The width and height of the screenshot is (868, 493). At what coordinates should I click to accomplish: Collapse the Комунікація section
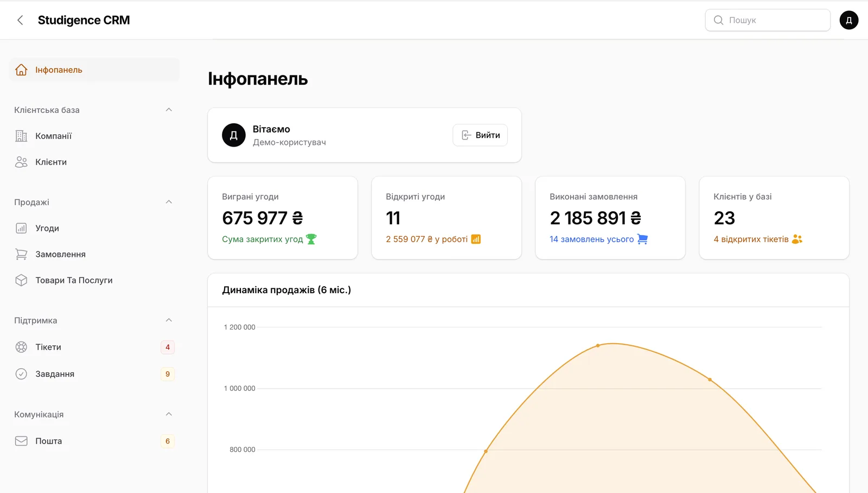point(169,414)
